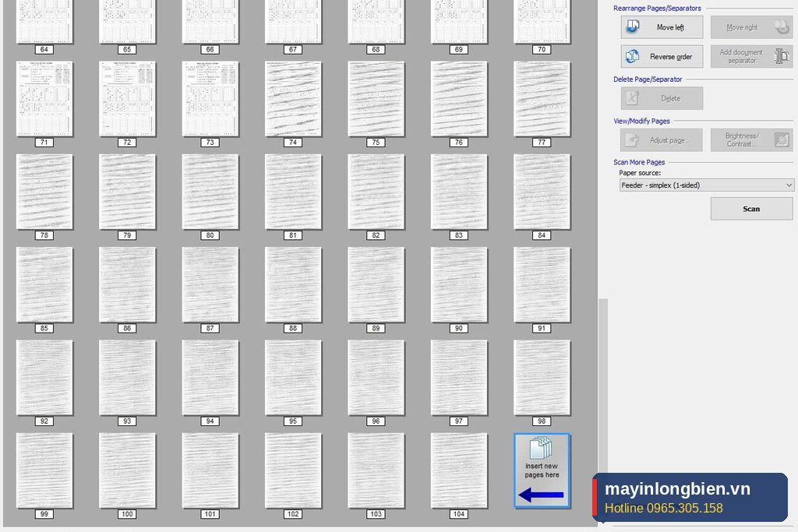Image resolution: width=798 pixels, height=532 pixels.
Task: Select page thumbnail 77
Action: (x=542, y=99)
